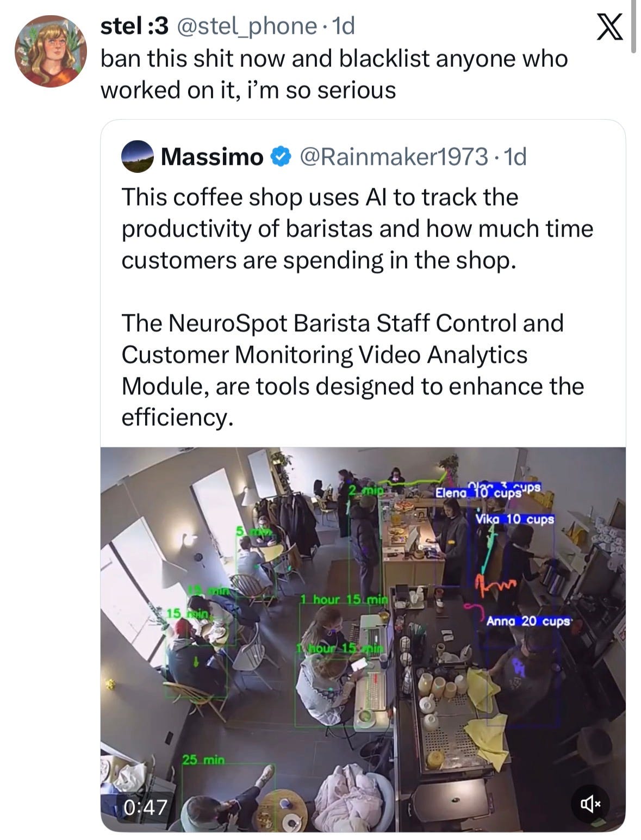The image size is (641, 840).
Task: Open the @Rainmaker1973 handle
Action: (x=394, y=157)
